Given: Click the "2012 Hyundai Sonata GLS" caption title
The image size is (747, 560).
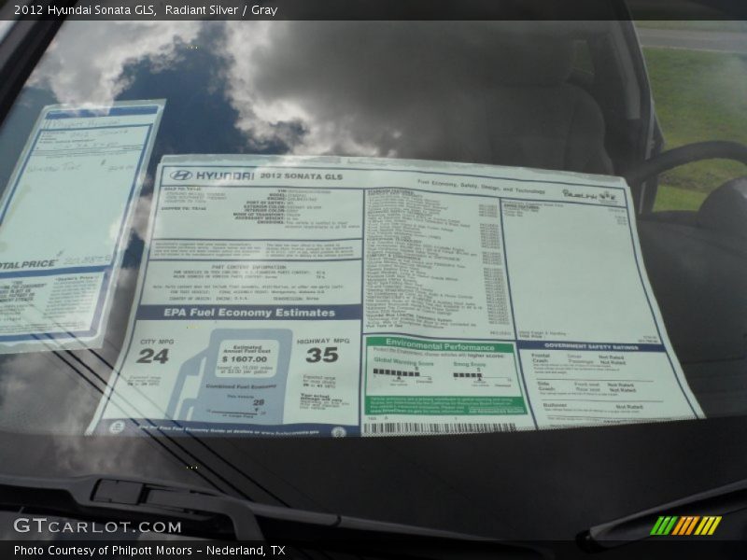Looking at the screenshot, I should tap(84, 10).
